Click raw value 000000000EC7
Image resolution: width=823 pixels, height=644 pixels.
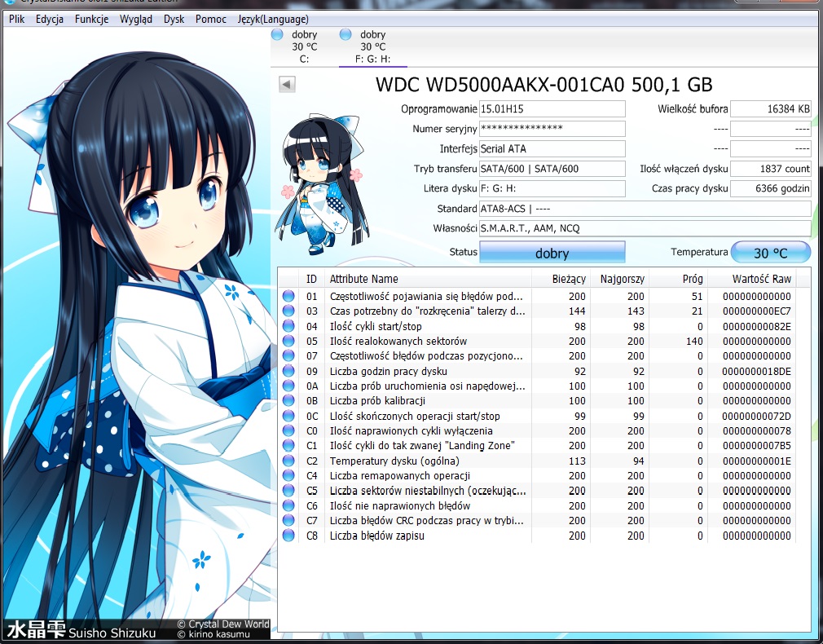(756, 311)
